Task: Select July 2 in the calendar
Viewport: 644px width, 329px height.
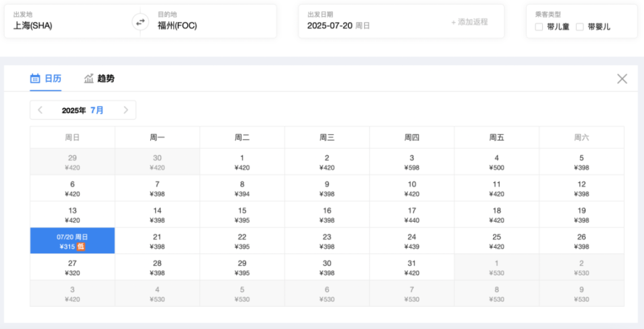Action: (327, 162)
